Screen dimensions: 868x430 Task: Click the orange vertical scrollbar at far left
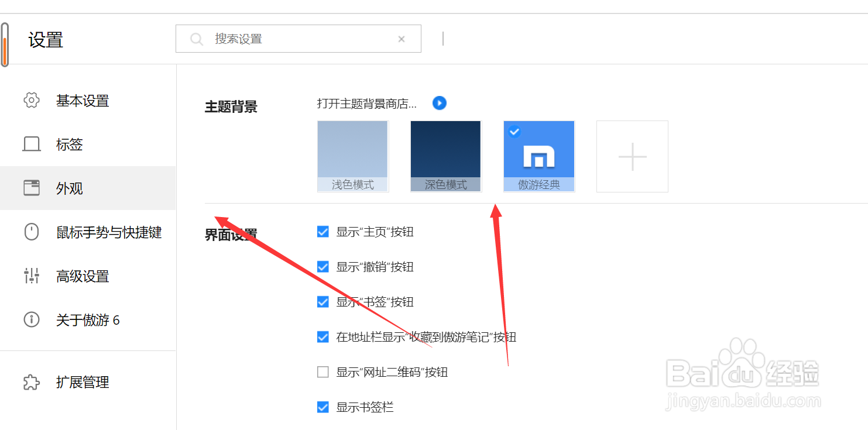(4, 45)
